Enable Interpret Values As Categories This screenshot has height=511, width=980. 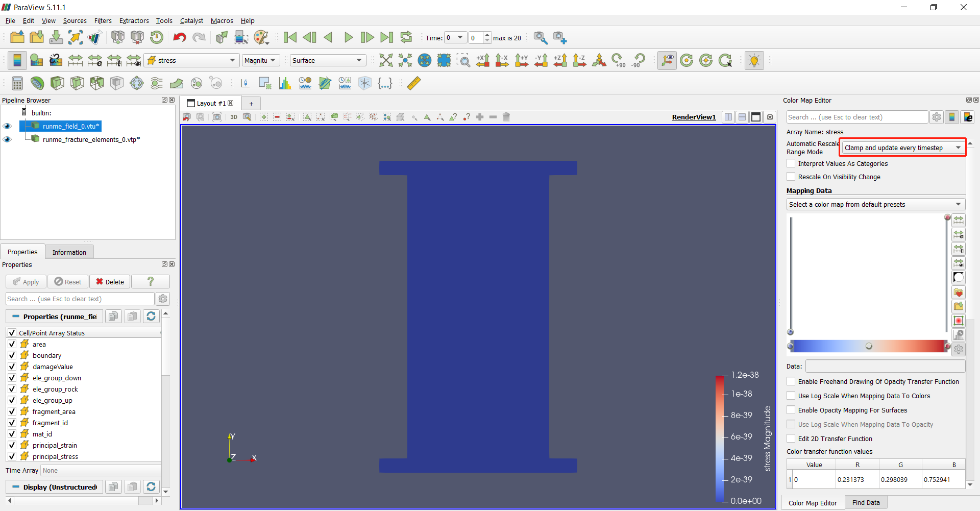[791, 163]
